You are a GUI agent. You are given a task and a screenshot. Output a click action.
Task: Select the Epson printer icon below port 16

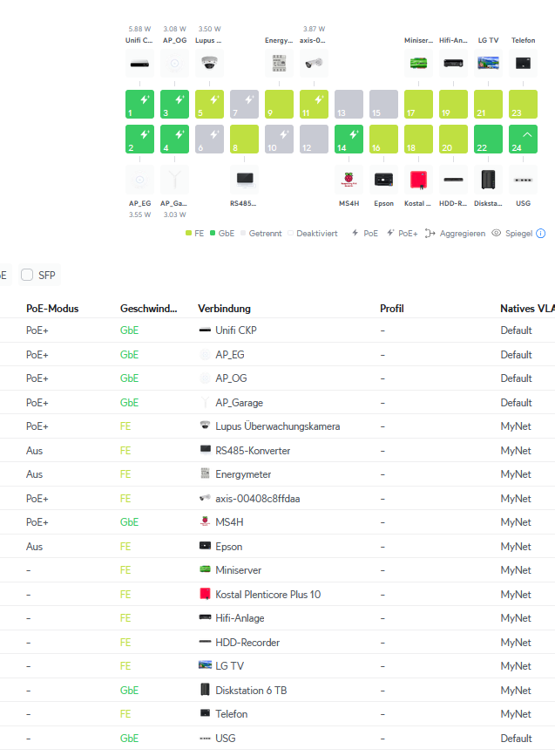[x=383, y=180]
